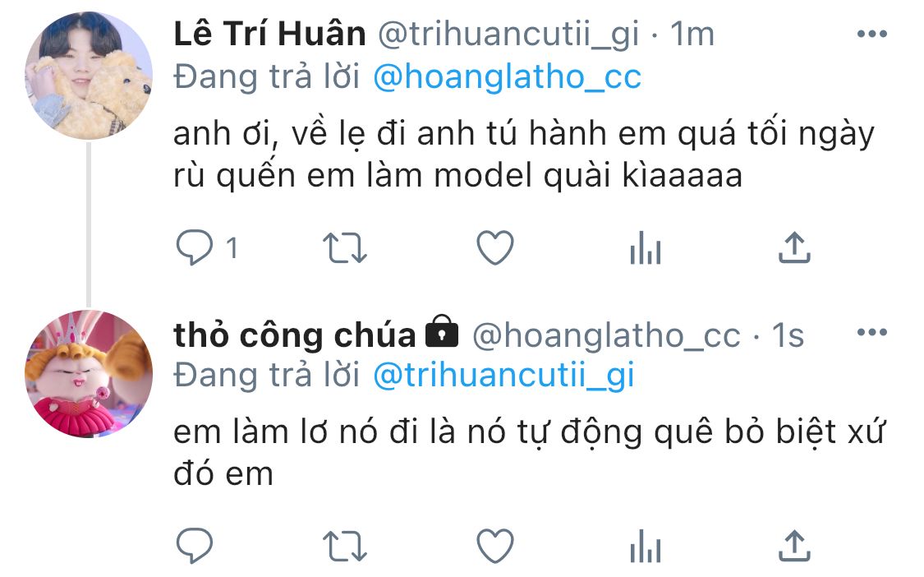Reply to thỏ công chúa's tweet
Screen dimensions: 924x577
195,546
